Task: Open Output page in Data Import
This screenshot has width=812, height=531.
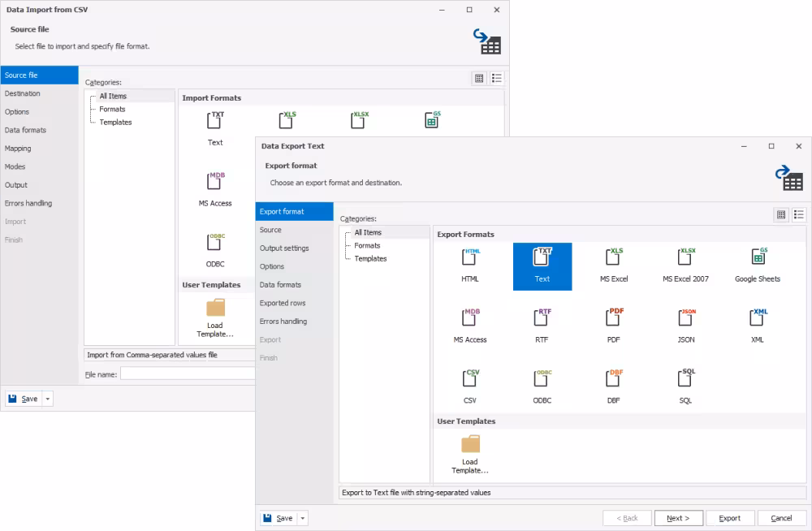Action: click(39, 185)
